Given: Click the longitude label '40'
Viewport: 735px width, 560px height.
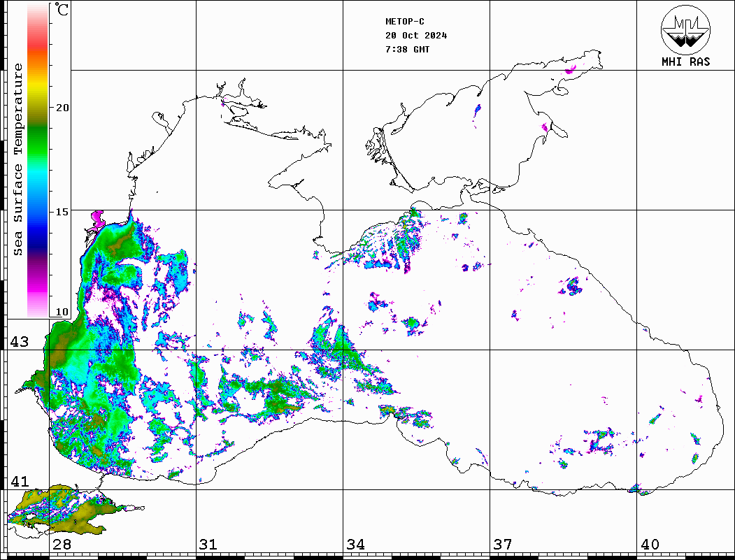Looking at the screenshot, I should [650, 545].
